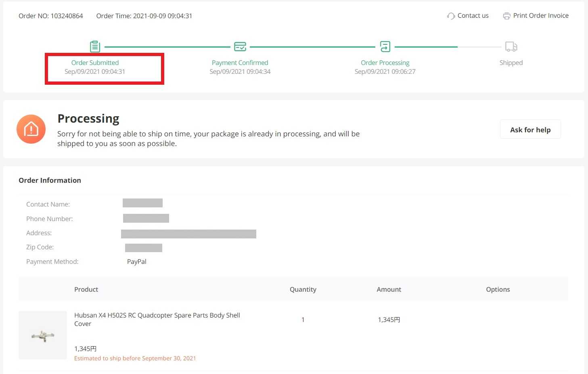
Task: Open the Hubsan X4 product thumbnail
Action: pos(43,335)
